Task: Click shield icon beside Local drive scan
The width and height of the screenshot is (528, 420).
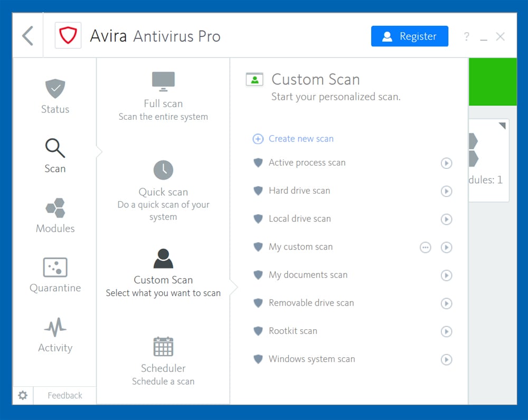Action: point(258,219)
